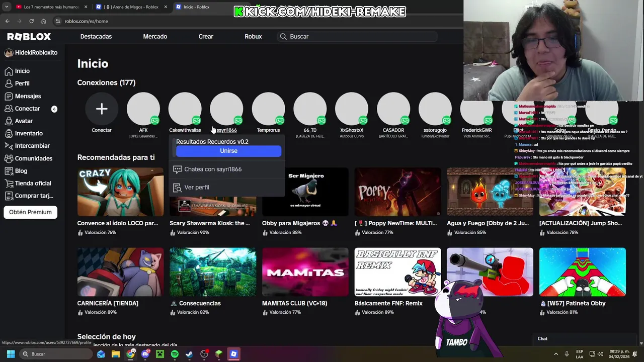Open Steam from the taskbar

[189, 354]
